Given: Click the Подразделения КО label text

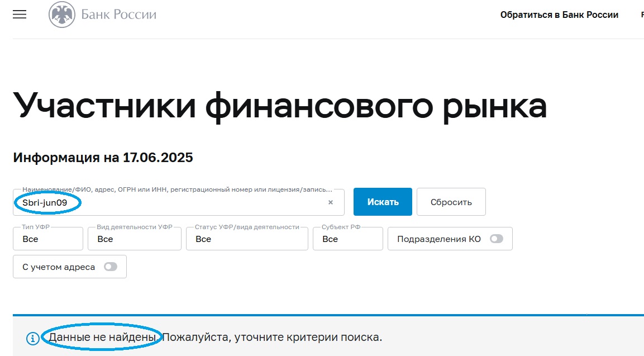Looking at the screenshot, I should 438,239.
